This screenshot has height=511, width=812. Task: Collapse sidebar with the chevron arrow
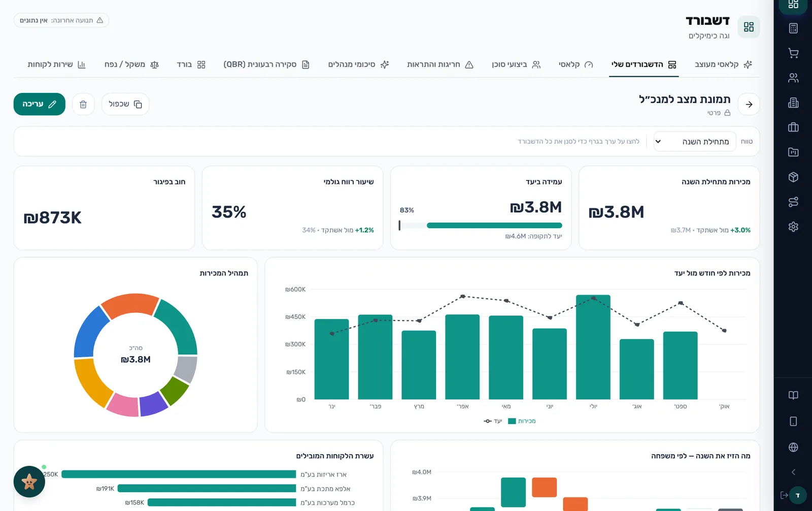[793, 472]
